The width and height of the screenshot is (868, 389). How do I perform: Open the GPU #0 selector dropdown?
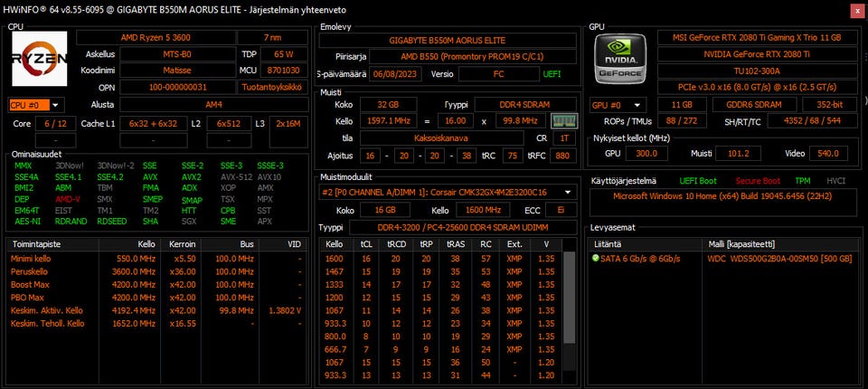click(618, 105)
